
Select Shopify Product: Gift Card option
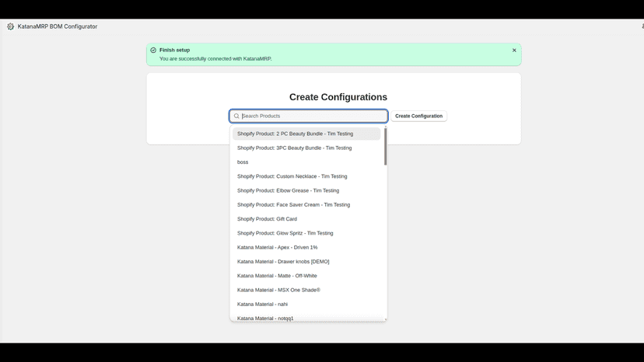(306, 219)
